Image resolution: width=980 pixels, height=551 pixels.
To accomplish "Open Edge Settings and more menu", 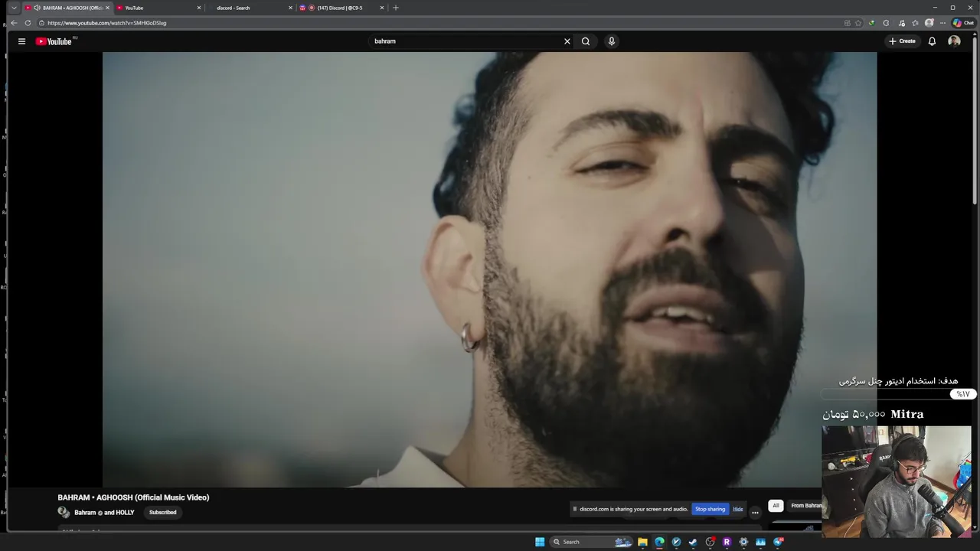I will click(x=942, y=23).
